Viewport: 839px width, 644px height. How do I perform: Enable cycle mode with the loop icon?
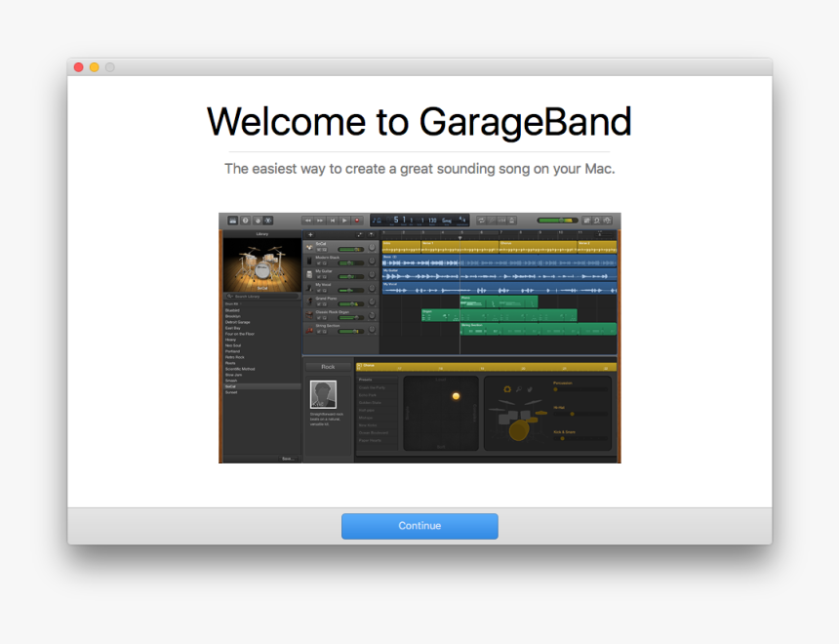484,219
